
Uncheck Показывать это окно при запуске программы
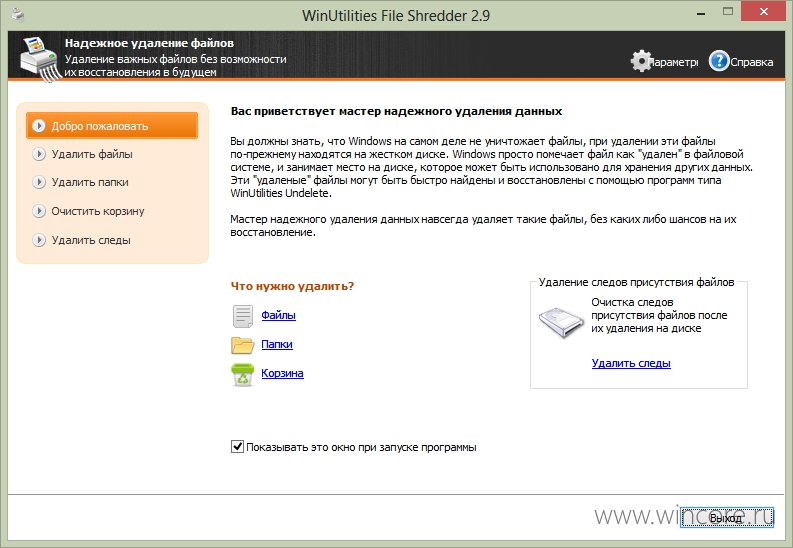click(x=237, y=446)
